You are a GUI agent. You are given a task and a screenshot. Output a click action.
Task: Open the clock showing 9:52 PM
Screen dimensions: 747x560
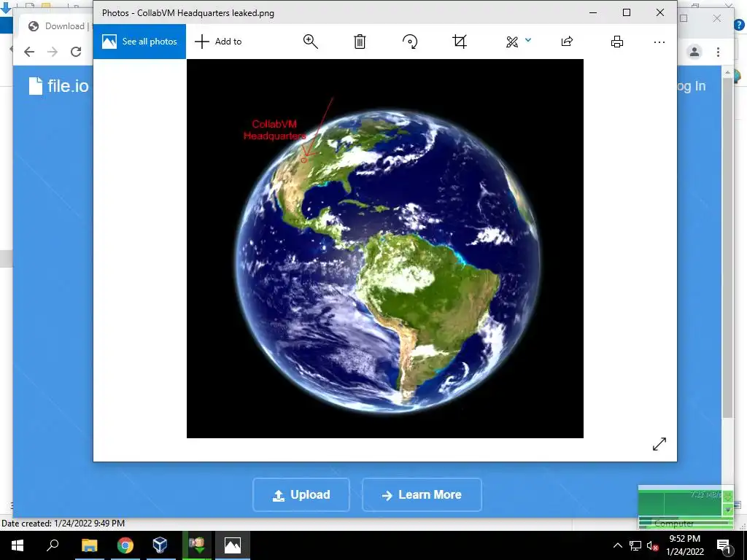pyautogui.click(x=684, y=545)
